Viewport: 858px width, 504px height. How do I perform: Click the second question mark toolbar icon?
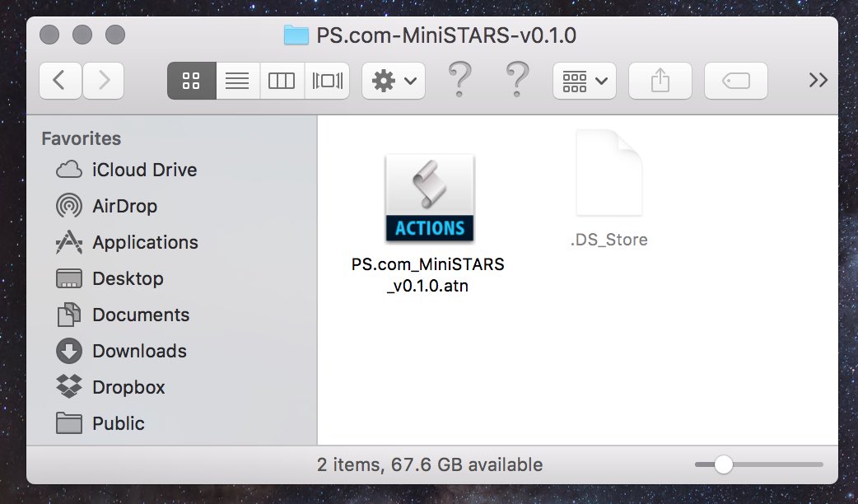(x=517, y=79)
